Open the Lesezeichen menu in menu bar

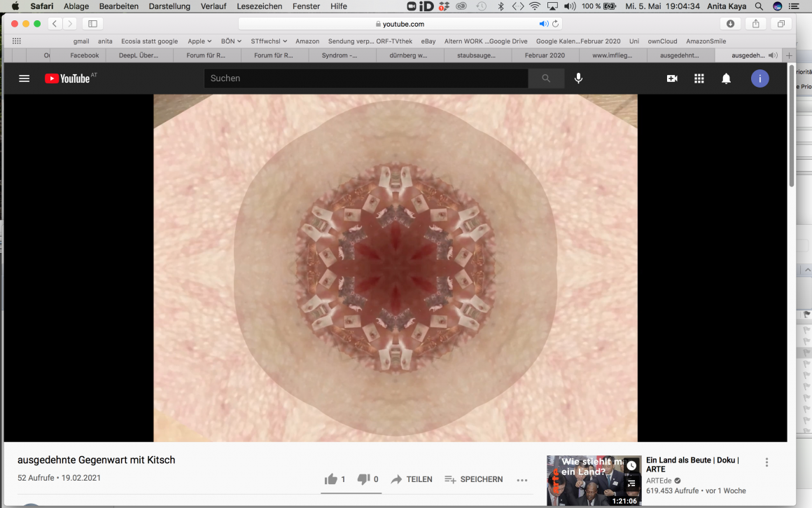(x=259, y=6)
